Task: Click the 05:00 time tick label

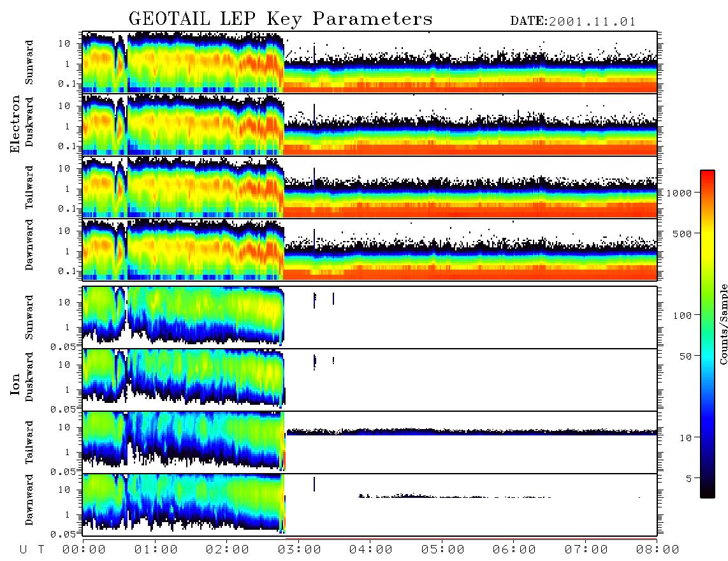Action: pos(443,550)
